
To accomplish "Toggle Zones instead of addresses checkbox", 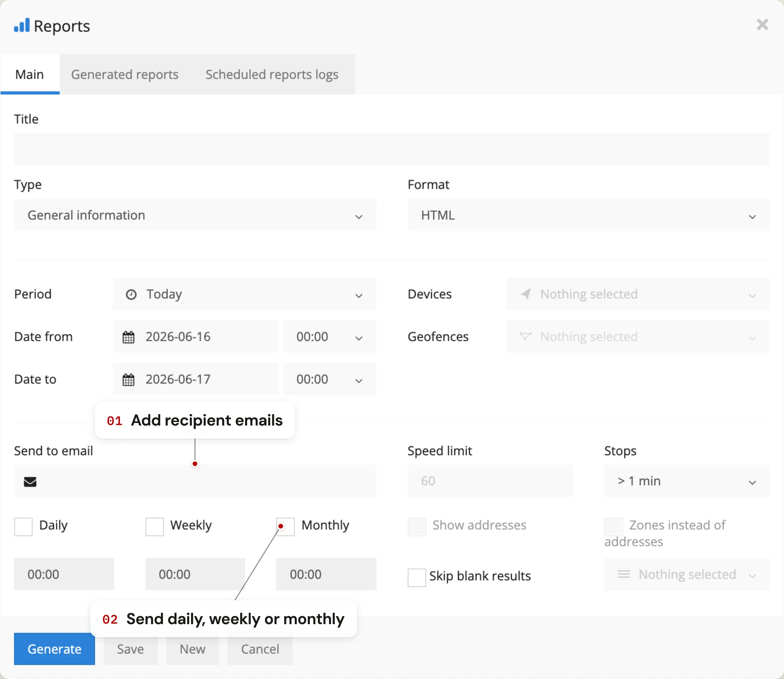I will [613, 527].
